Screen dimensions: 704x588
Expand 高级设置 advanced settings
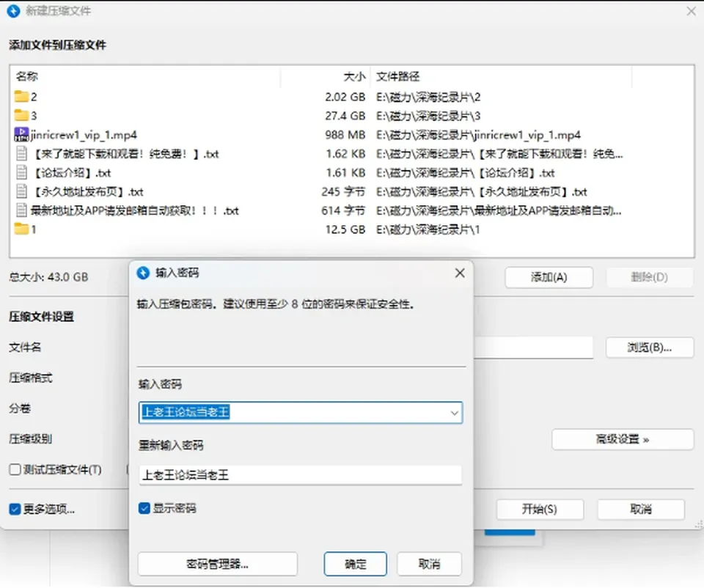point(623,439)
